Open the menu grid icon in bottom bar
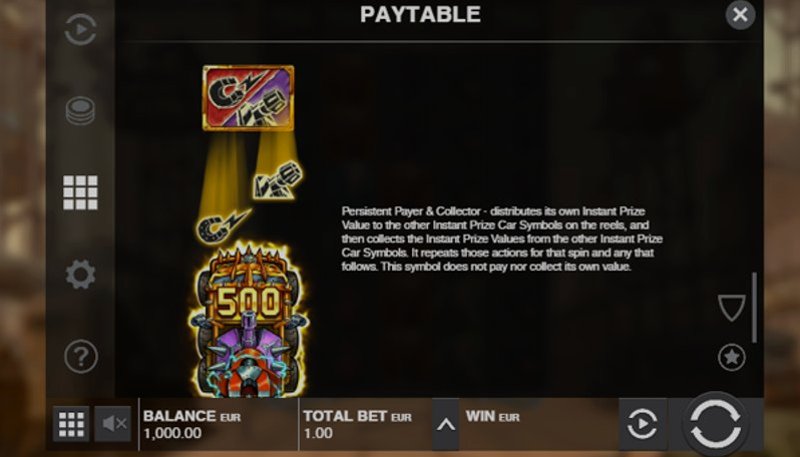Viewport: 800px width, 457px height. [71, 423]
